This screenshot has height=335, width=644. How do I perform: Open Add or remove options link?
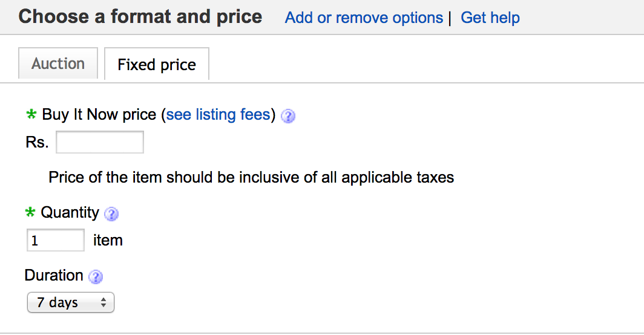click(x=364, y=18)
